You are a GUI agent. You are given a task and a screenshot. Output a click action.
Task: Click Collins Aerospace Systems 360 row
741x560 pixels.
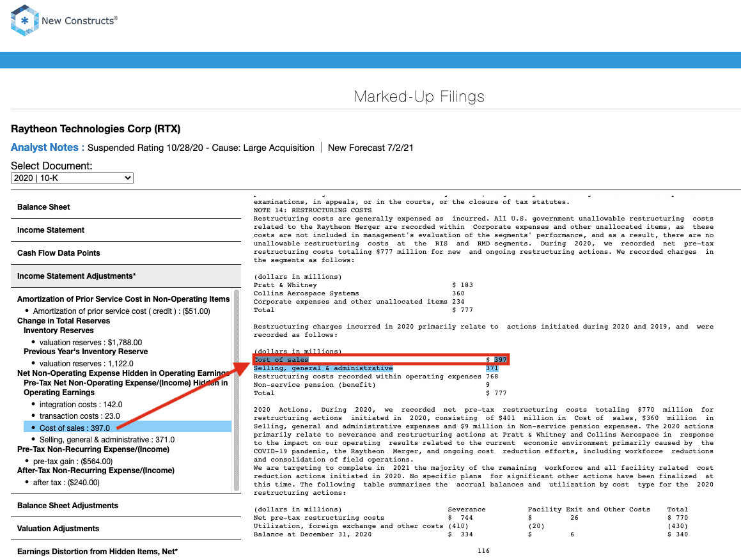(x=359, y=293)
